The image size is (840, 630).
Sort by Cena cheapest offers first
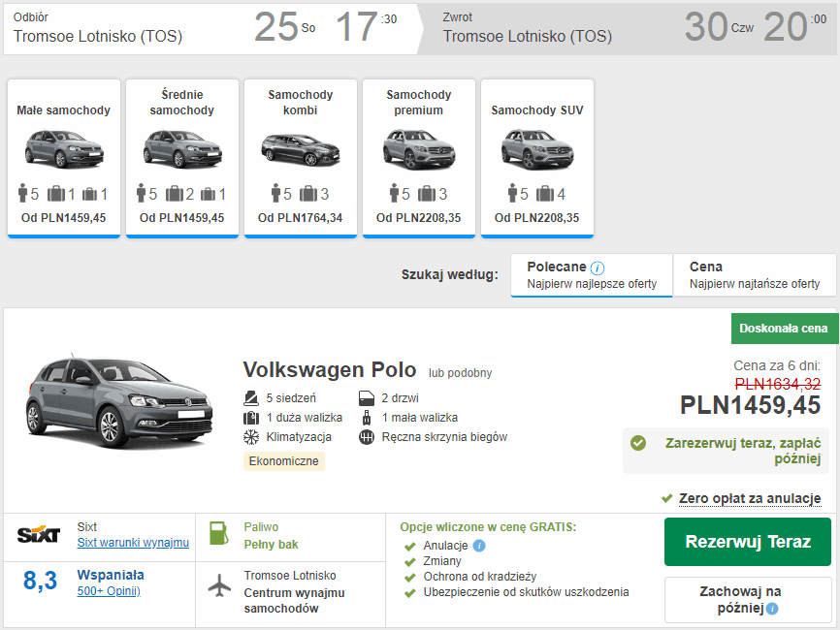755,275
